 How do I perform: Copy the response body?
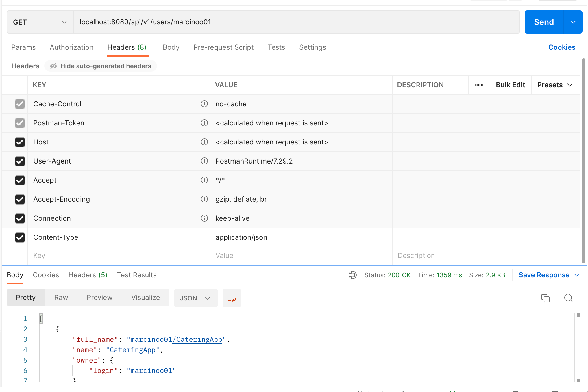click(546, 298)
